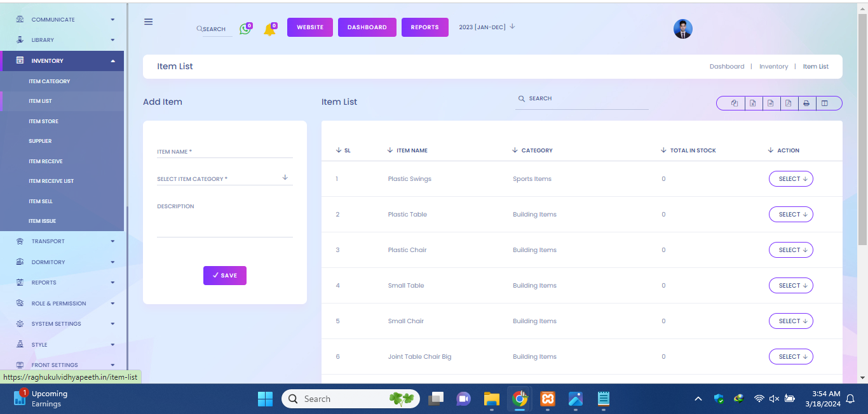Open Item Store in the Inventory menu
Image resolution: width=868 pixels, height=414 pixels.
pyautogui.click(x=43, y=121)
